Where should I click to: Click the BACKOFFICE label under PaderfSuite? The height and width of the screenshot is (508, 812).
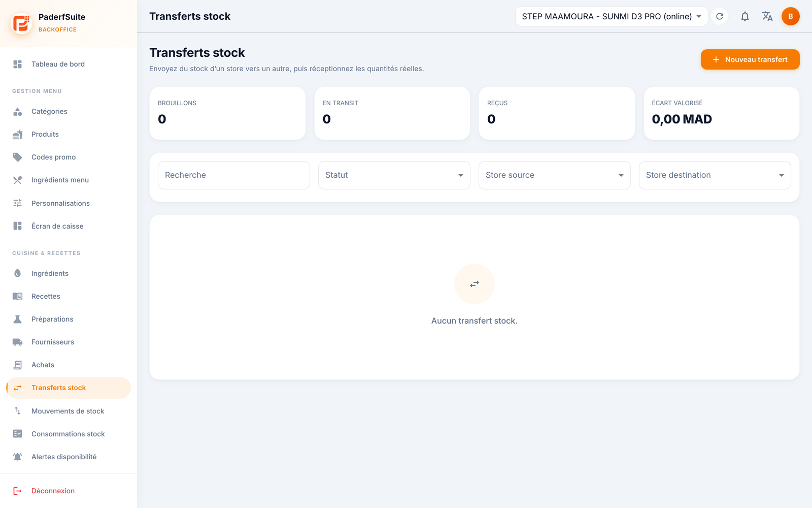[57, 29]
